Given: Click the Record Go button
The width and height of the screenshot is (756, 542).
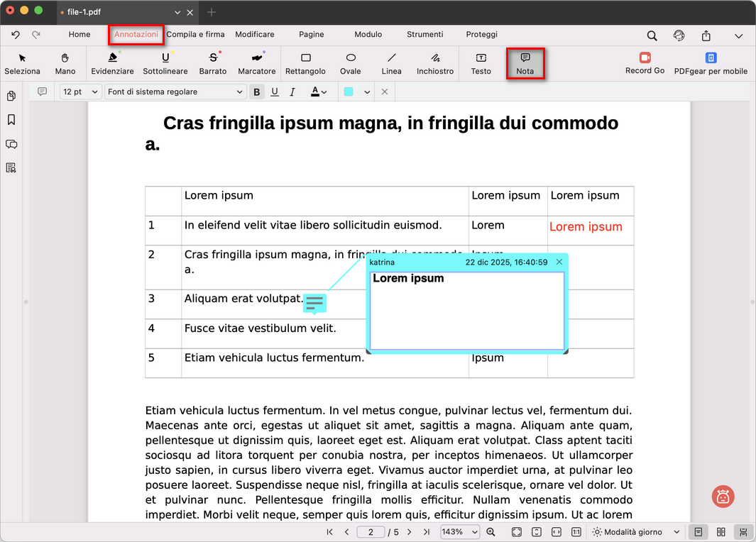Looking at the screenshot, I should click(645, 62).
